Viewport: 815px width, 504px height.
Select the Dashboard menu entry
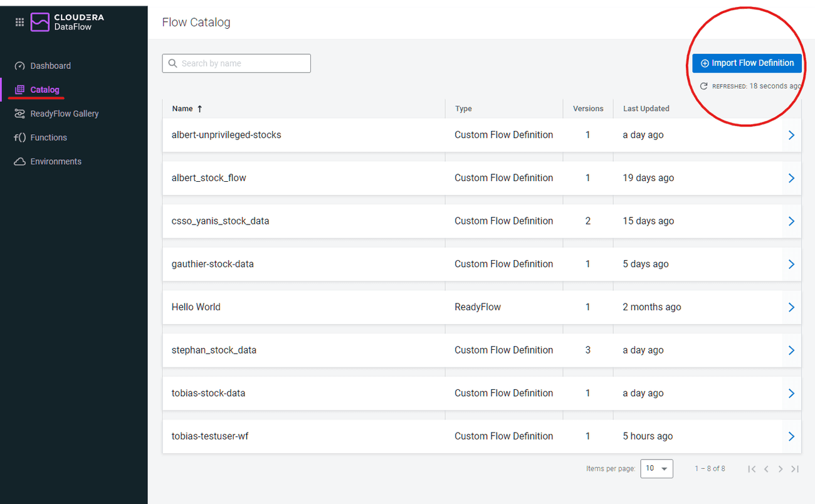pos(51,65)
